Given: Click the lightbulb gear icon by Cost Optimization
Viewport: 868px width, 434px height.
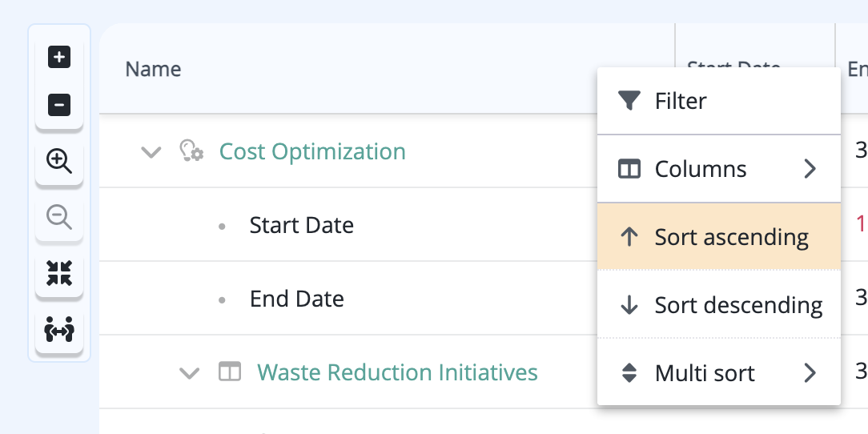Looking at the screenshot, I should click(191, 151).
